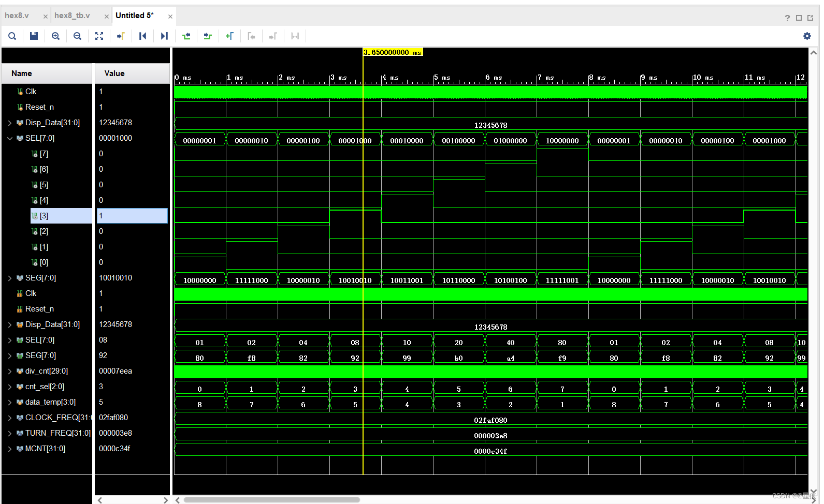
Task: Switch to the hex8_tb.v tab
Action: (x=72, y=16)
